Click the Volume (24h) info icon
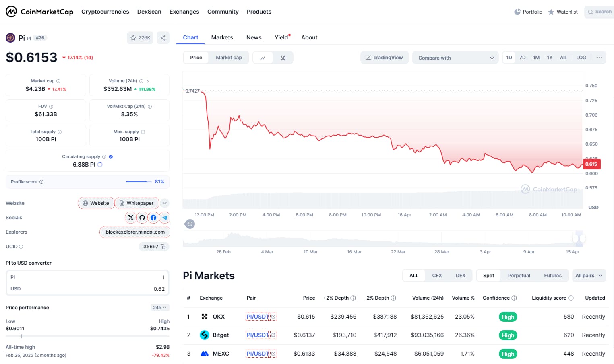 pos(141,81)
